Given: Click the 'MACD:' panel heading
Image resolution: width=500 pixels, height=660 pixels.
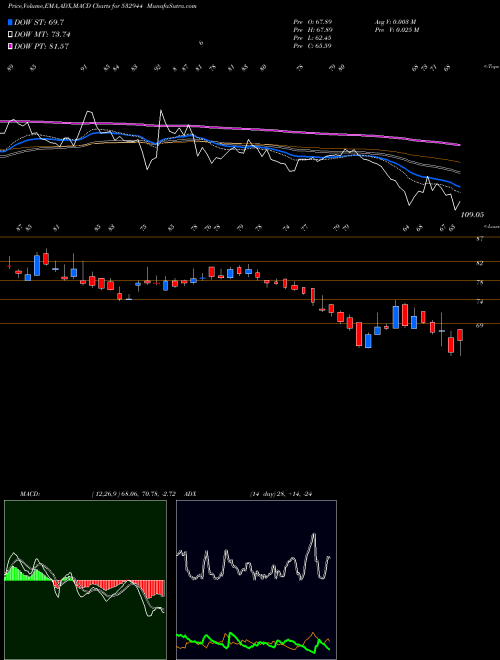Looking at the screenshot, I should tap(29, 494).
